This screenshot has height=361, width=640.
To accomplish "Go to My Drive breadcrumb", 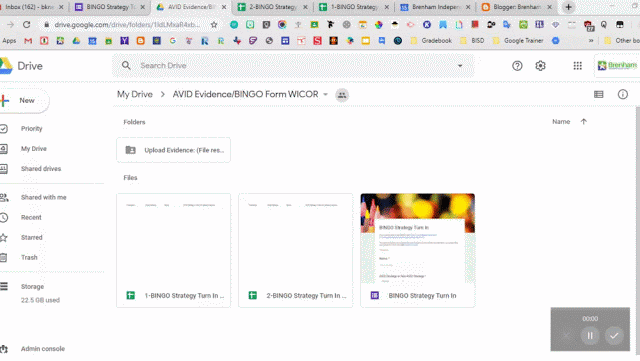I will (x=135, y=94).
